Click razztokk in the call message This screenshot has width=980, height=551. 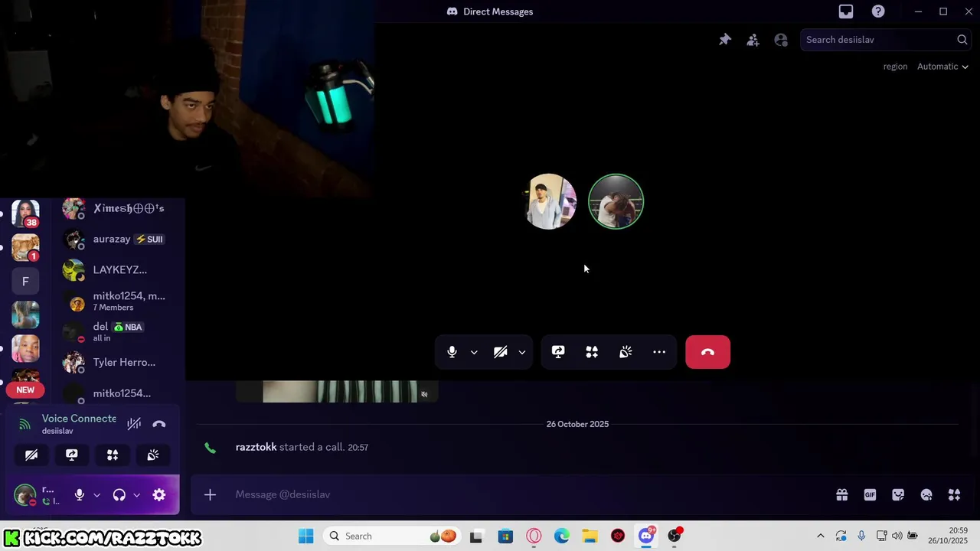256,447
